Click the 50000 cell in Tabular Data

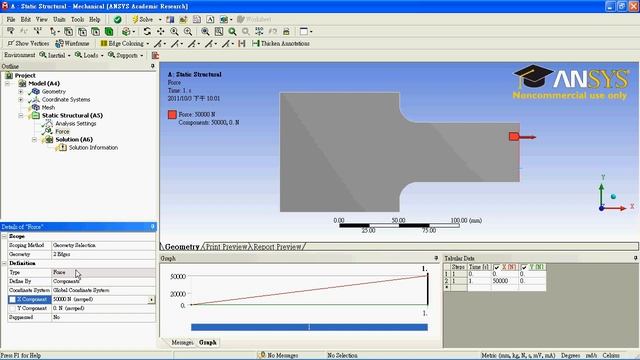pyautogui.click(x=505, y=281)
